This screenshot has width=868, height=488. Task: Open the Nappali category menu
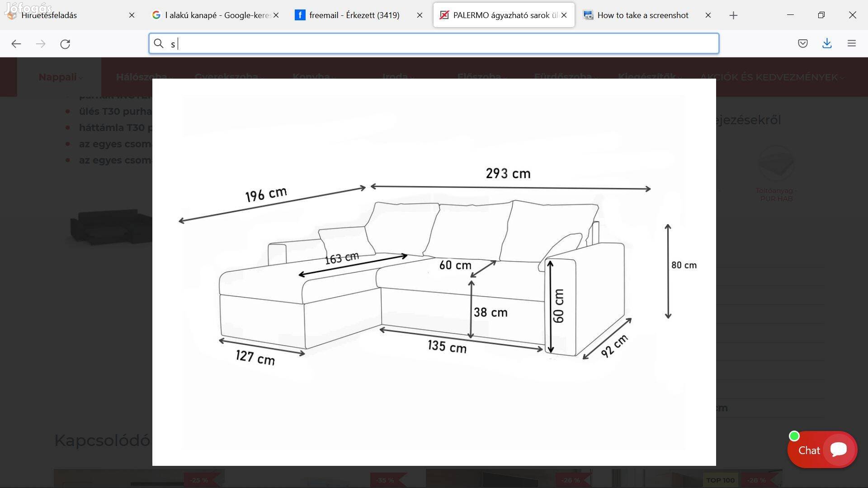click(60, 77)
